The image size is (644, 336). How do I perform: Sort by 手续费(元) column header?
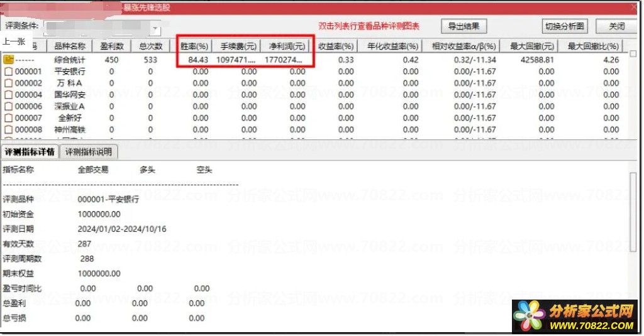point(238,46)
